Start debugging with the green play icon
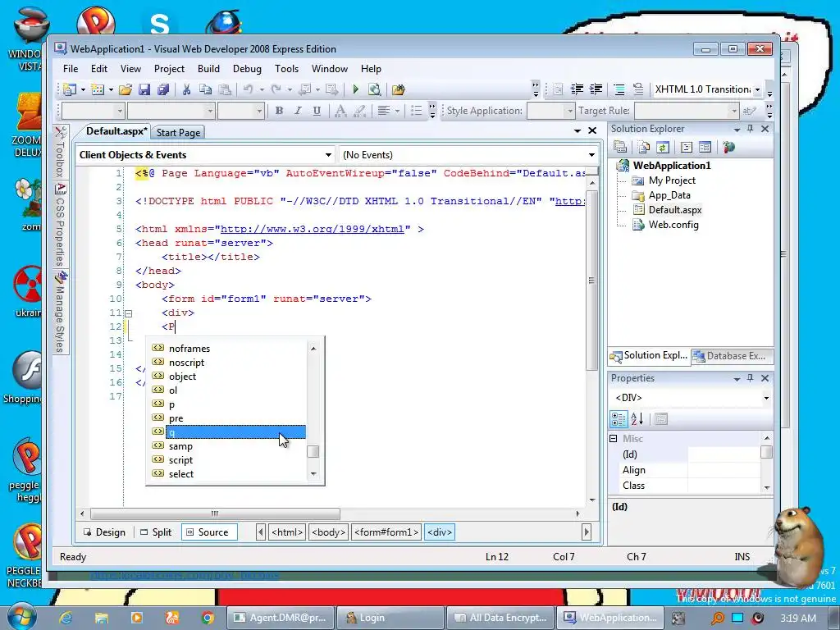The width and height of the screenshot is (840, 630). coord(355,89)
